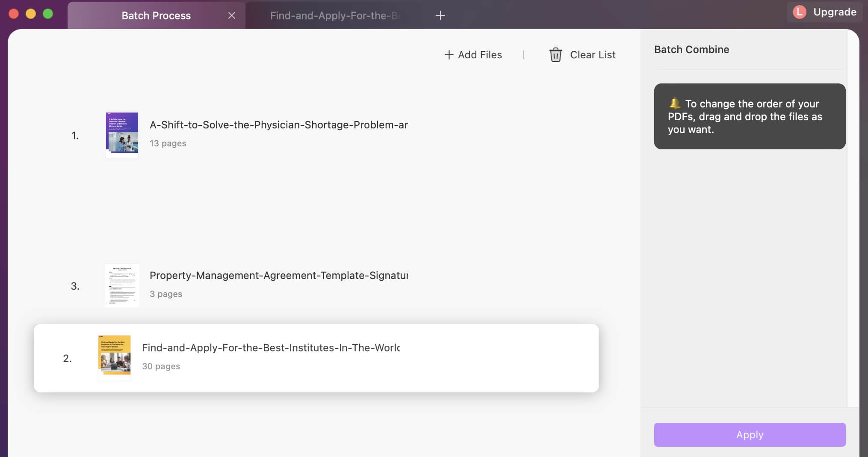Viewport: 868px width, 457px height.
Task: Select the Property-Management-Agreement-Template file name
Action: [x=279, y=276]
